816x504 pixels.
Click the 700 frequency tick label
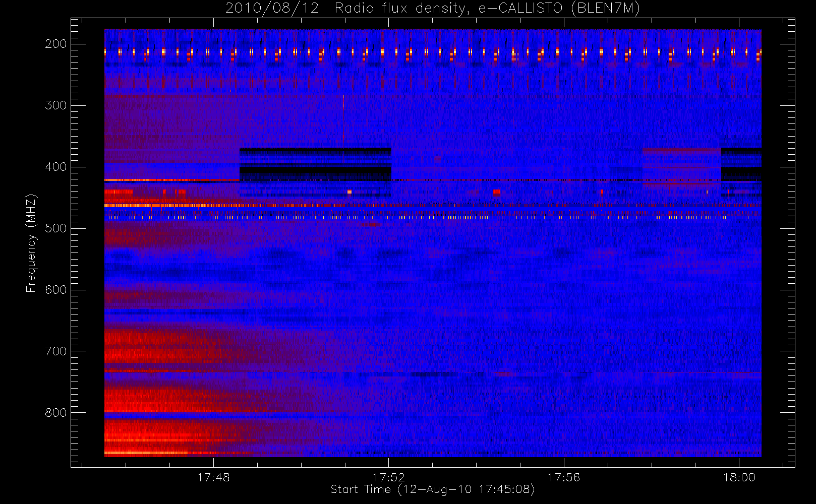(55, 351)
